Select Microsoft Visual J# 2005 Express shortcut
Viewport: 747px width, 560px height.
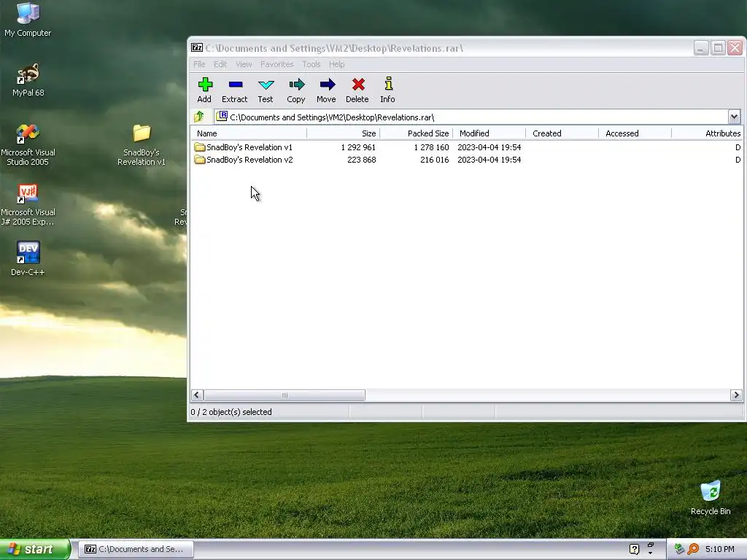pos(28,204)
